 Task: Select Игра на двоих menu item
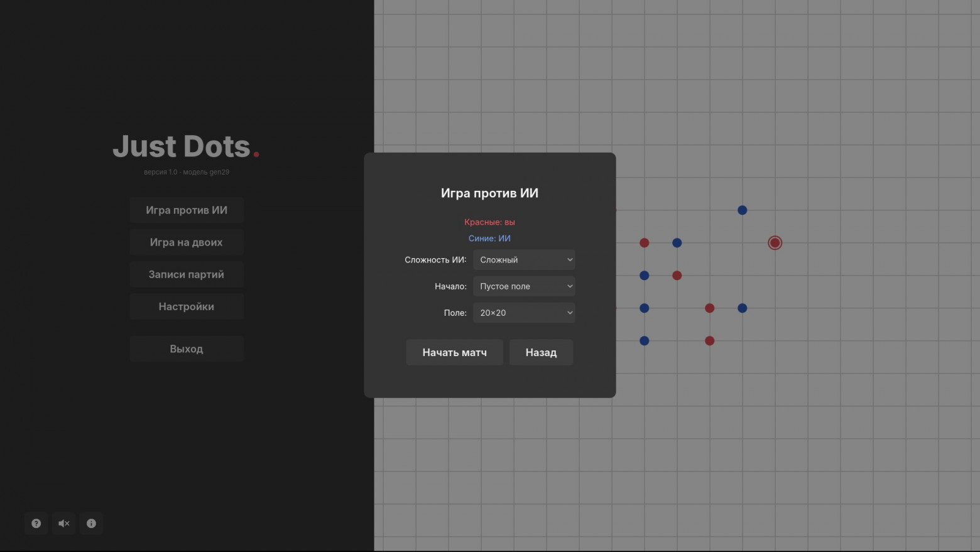pos(187,242)
